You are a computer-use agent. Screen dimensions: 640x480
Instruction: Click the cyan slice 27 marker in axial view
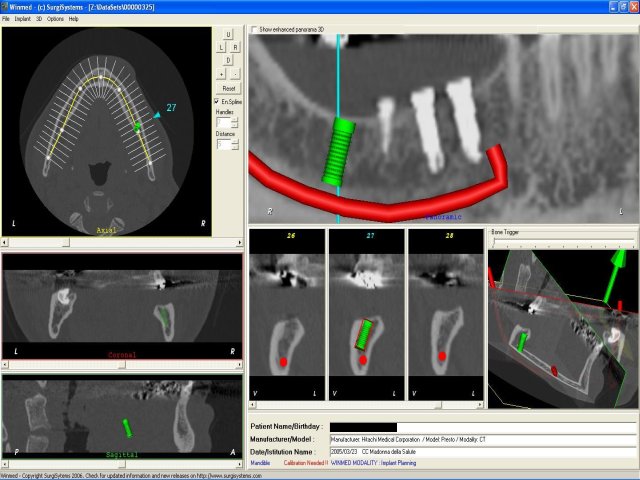[157, 116]
